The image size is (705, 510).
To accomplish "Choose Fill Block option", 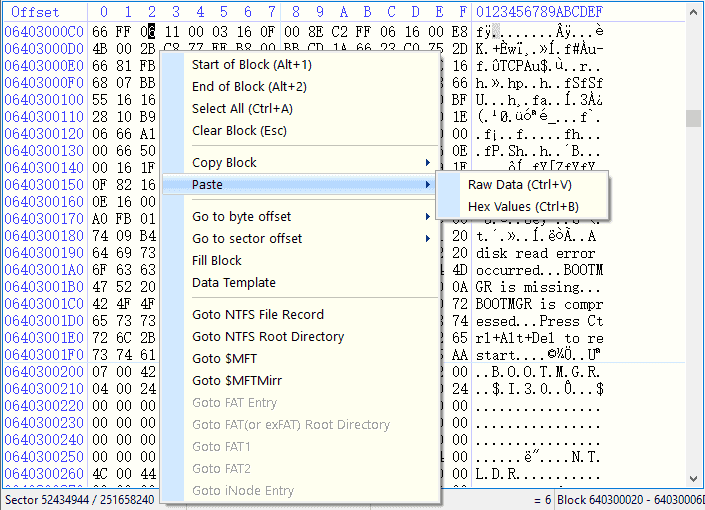I will [x=217, y=261].
